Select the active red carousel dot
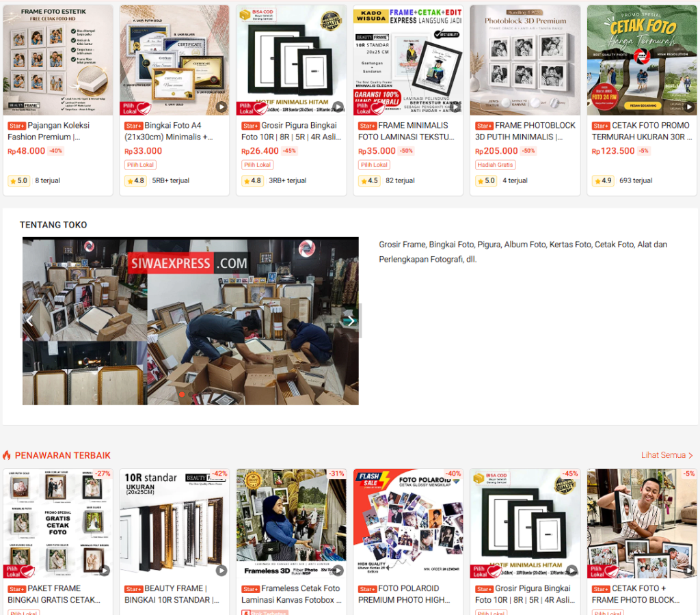 click(182, 394)
